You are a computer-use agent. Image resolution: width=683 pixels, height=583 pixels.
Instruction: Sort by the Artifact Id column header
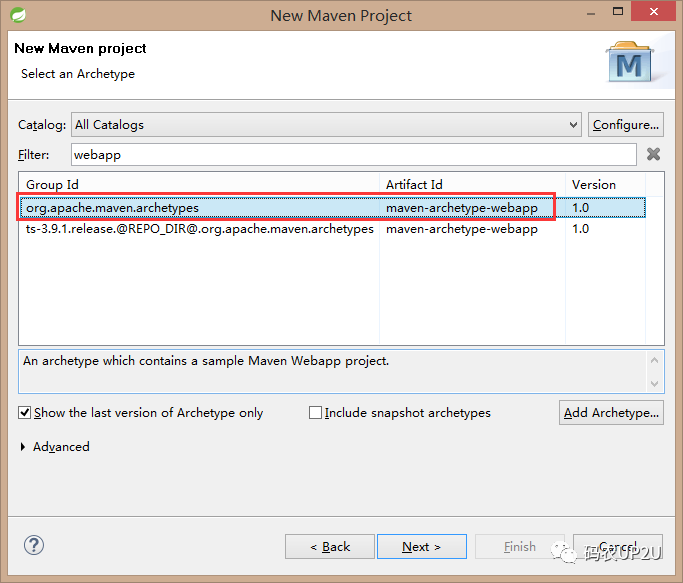(x=472, y=184)
